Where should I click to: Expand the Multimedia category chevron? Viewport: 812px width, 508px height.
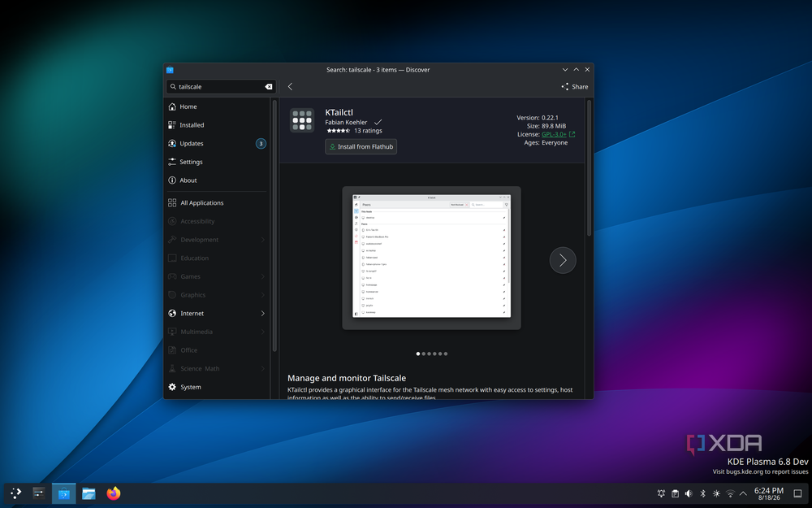tap(262, 332)
